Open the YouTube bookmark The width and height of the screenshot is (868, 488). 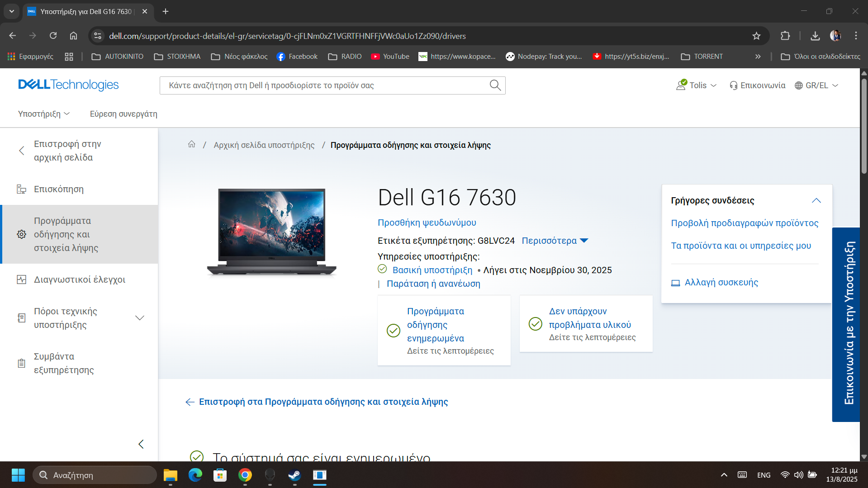click(390, 57)
